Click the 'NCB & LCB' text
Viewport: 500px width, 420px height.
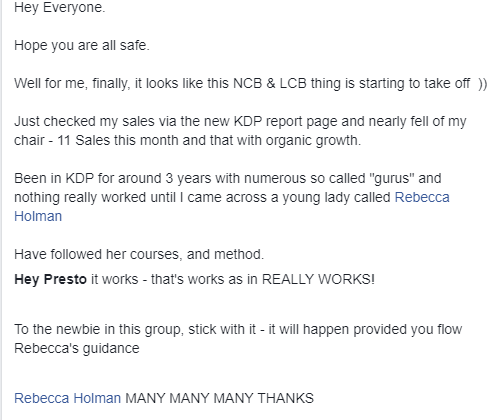270,83
